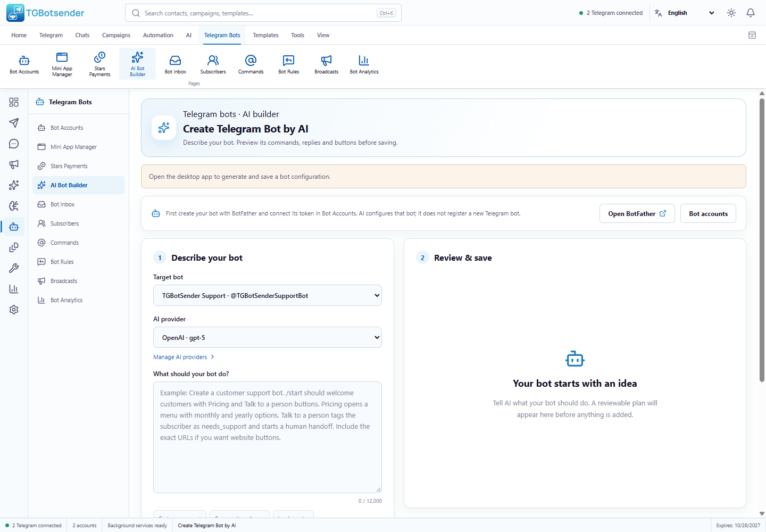The image size is (766, 532).
Task: Open Bot Inbox from the ribbon
Action: [176, 64]
